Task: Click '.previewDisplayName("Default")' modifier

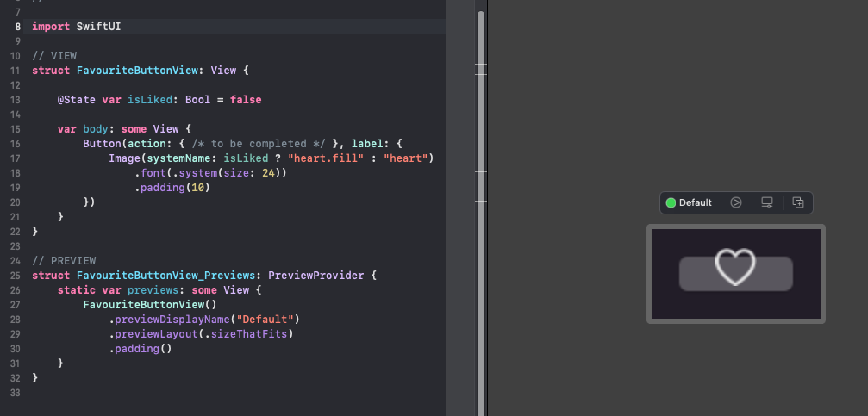Action: 203,320
